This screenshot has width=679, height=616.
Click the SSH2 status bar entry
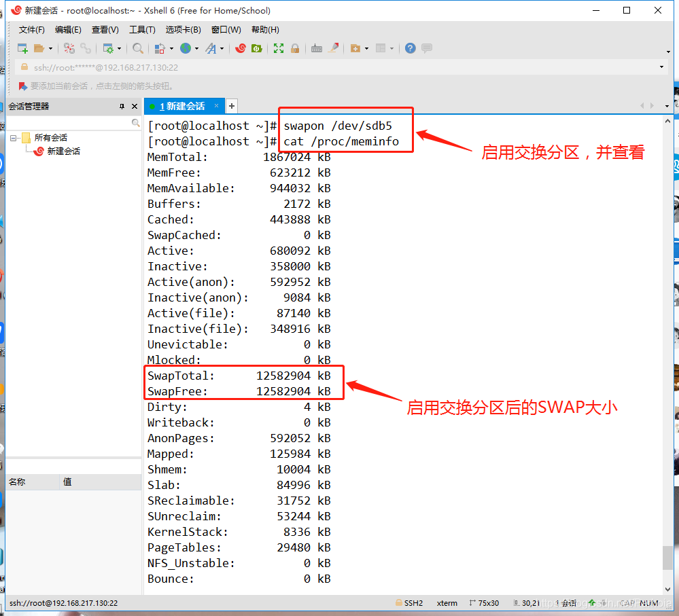[x=408, y=603]
